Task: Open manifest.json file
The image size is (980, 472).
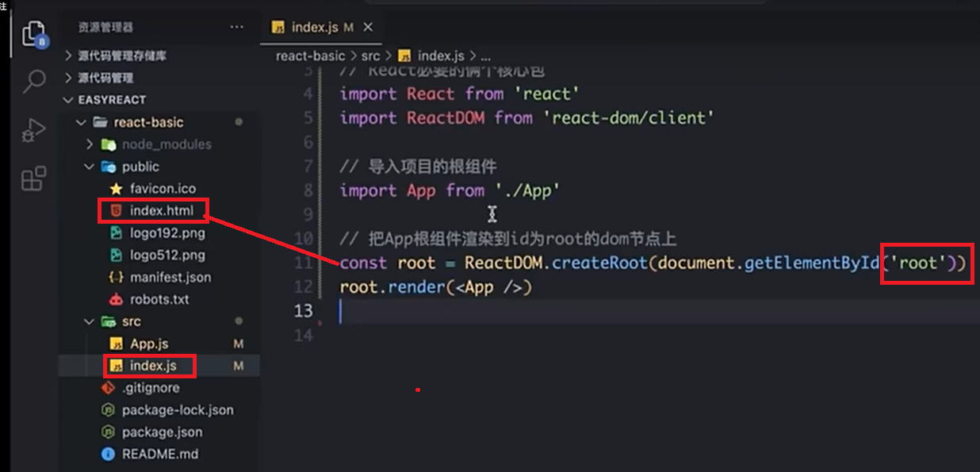Action: tap(170, 278)
